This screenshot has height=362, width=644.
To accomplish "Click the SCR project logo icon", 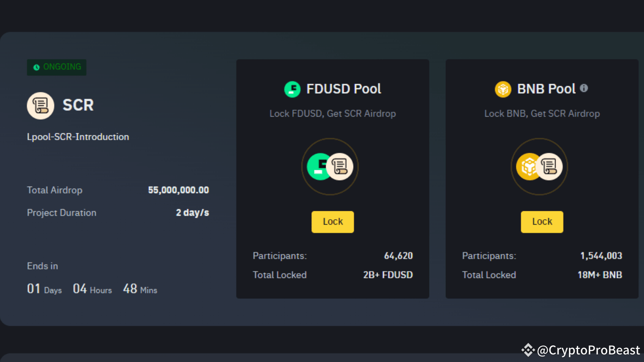I will tap(40, 106).
